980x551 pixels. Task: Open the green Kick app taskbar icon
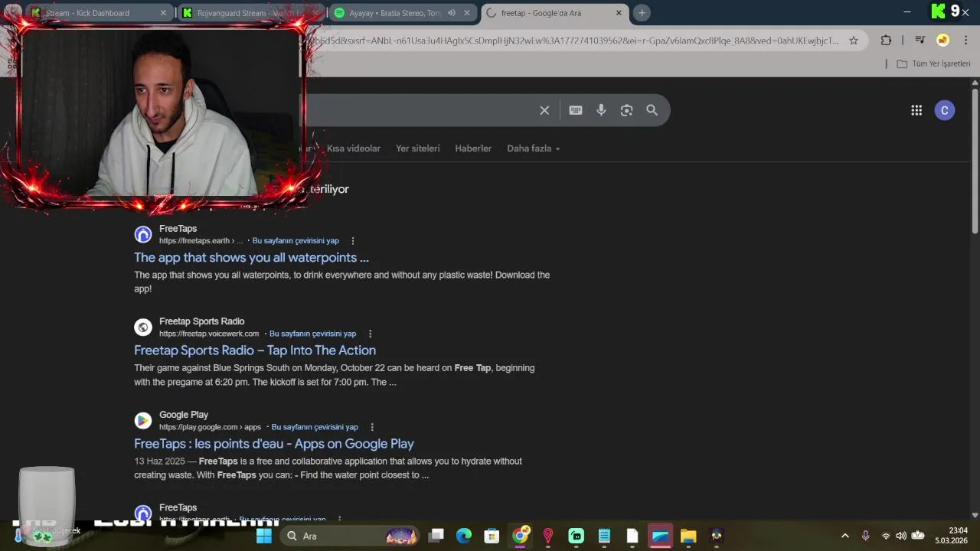tap(577, 536)
